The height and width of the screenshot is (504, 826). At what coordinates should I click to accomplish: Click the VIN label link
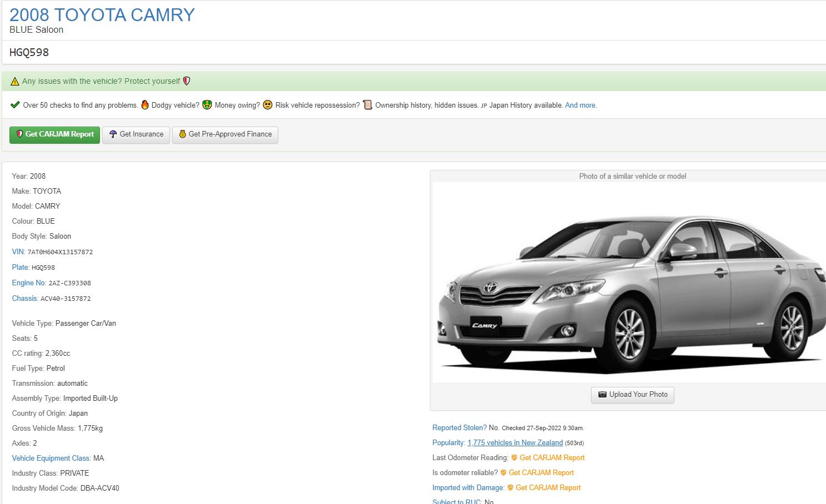[x=18, y=252]
